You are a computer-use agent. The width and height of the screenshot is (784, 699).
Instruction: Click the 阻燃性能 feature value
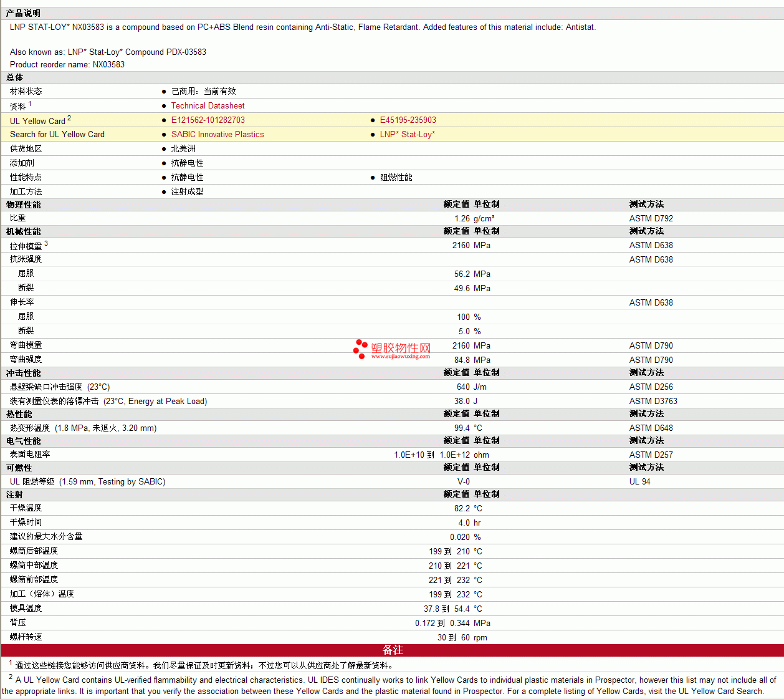(x=396, y=178)
